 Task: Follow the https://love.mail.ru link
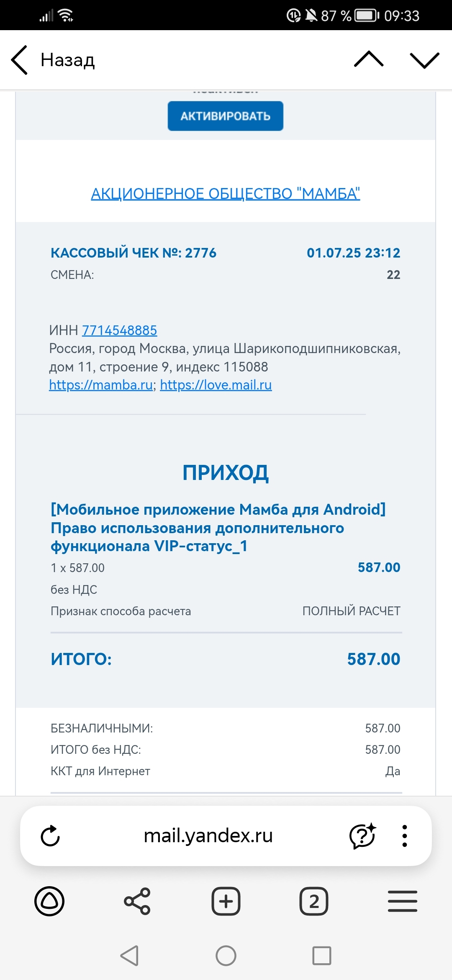pos(216,385)
